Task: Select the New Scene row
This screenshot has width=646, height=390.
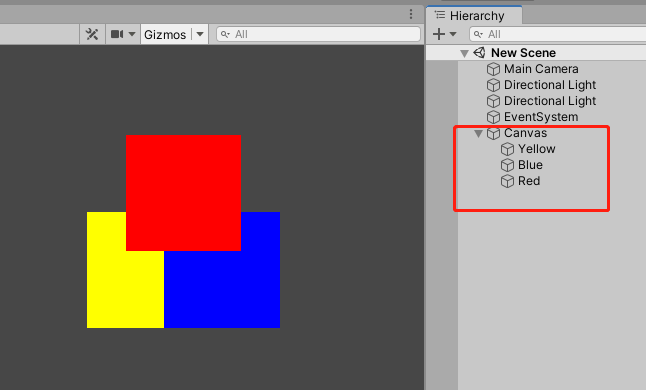Action: point(536,53)
